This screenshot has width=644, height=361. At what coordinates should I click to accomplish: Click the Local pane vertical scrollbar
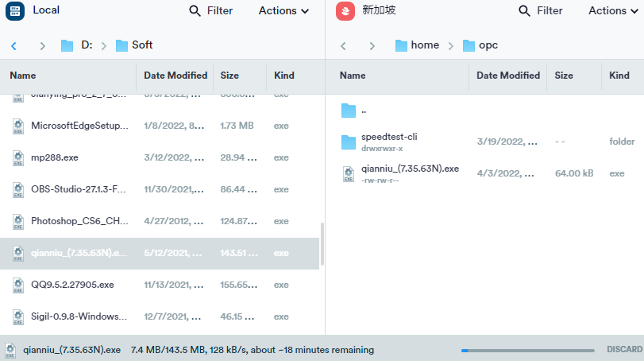coord(322,244)
